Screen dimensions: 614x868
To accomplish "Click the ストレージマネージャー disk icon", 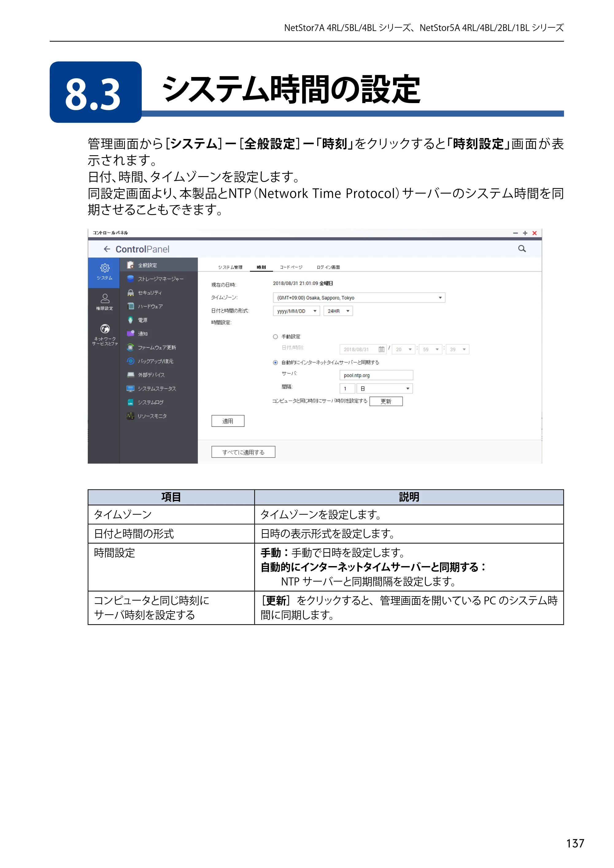I will click(130, 279).
